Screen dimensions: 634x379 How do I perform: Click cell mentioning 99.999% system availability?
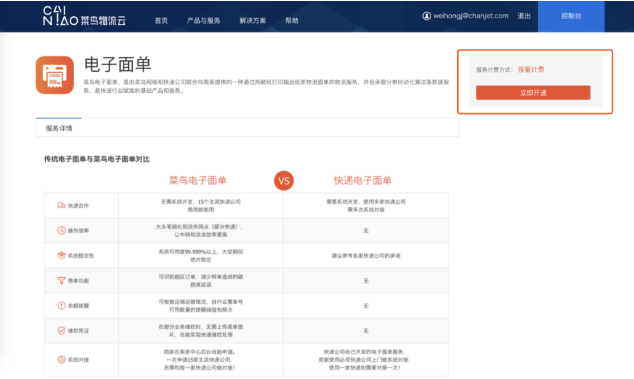coord(201,256)
